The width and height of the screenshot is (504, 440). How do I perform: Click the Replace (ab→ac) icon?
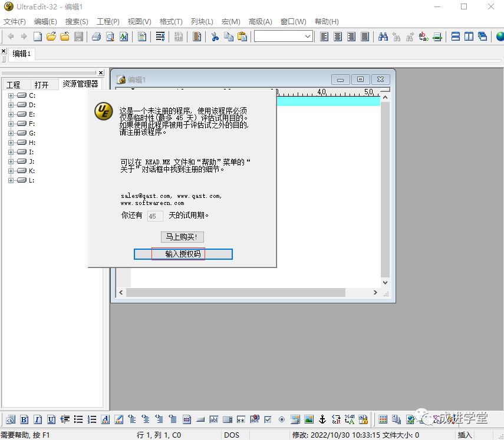click(424, 37)
